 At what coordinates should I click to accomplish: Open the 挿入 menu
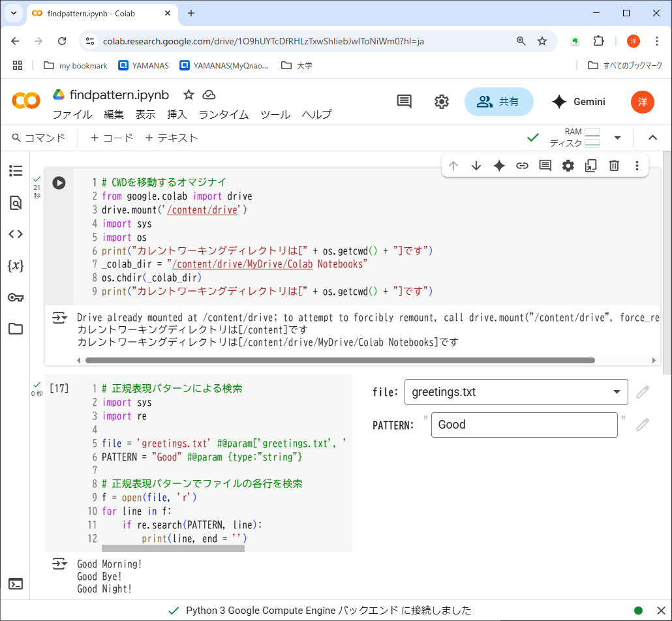[177, 114]
